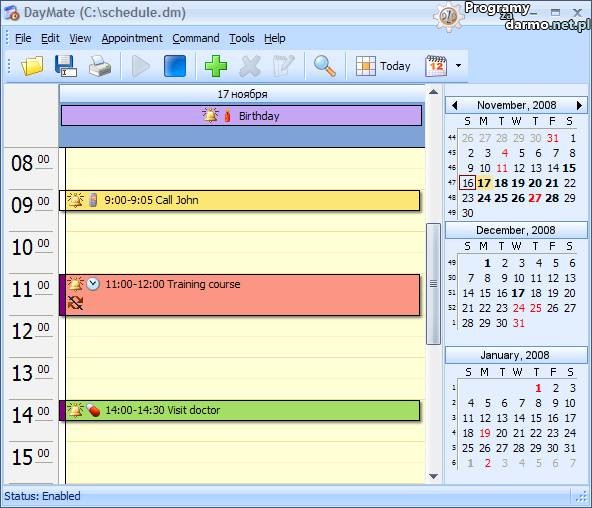
Task: Select December 17 in bold
Action: (x=518, y=293)
